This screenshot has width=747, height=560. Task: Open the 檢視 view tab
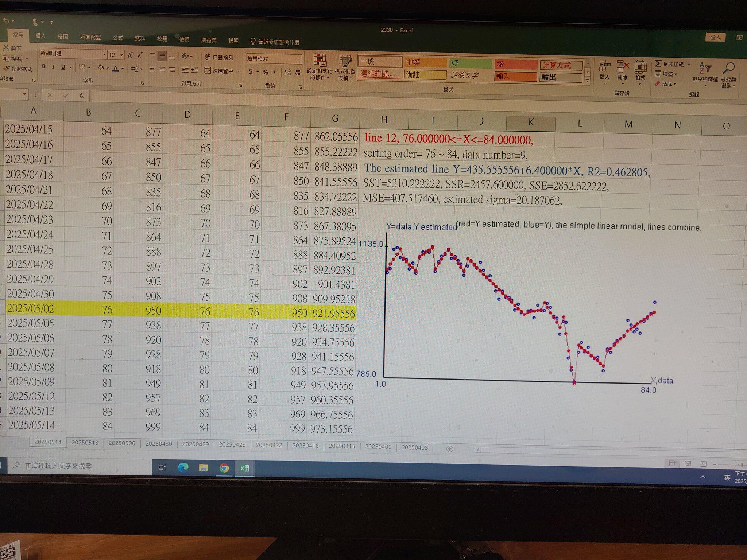tap(184, 39)
